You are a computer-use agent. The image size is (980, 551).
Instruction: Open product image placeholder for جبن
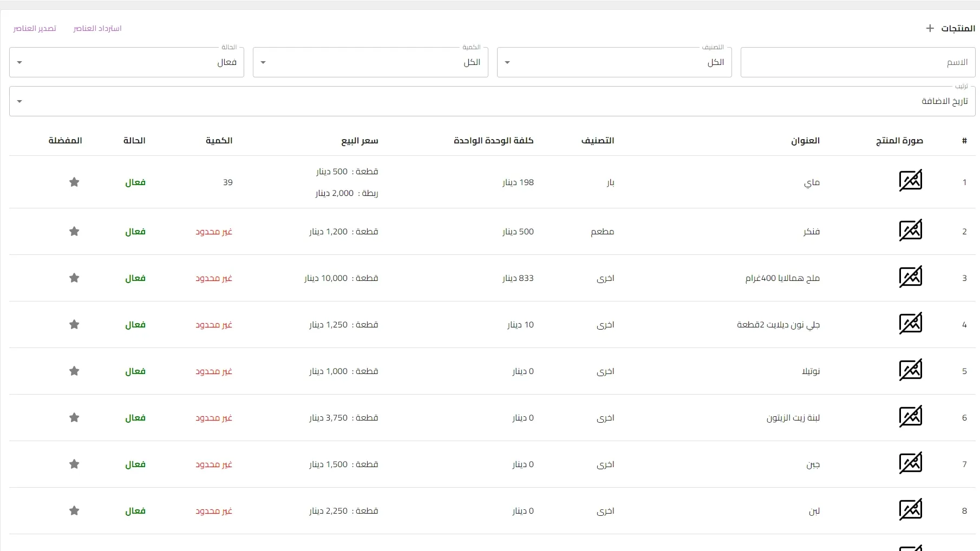(x=910, y=463)
